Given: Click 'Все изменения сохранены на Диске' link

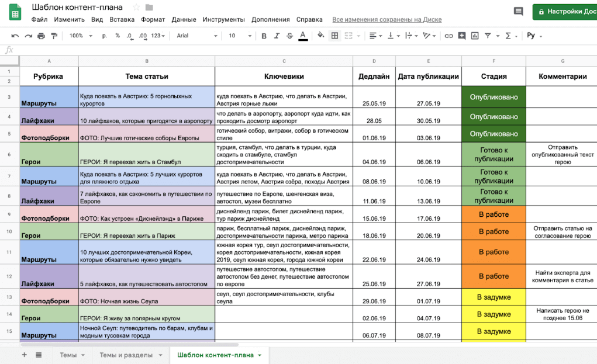Looking at the screenshot, I should click(387, 19).
